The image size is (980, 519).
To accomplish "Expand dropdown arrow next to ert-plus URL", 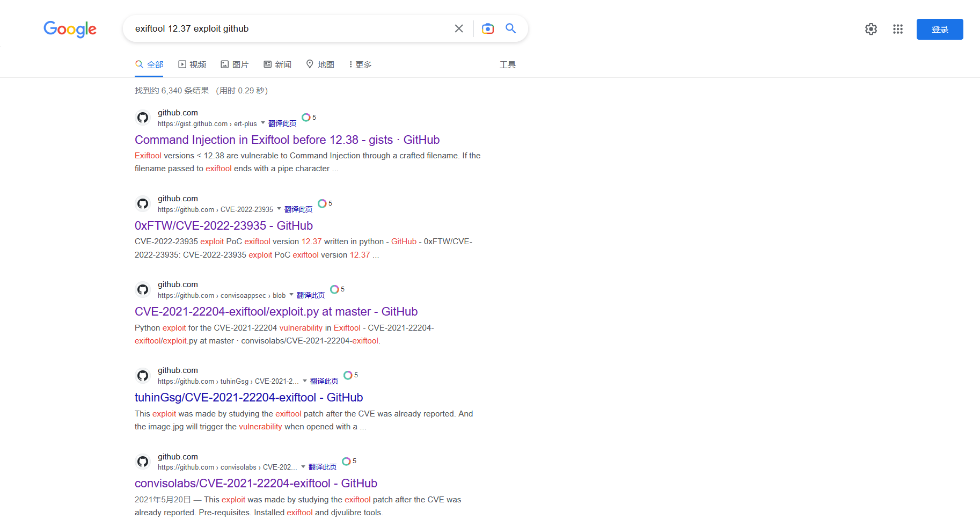I will click(x=263, y=123).
